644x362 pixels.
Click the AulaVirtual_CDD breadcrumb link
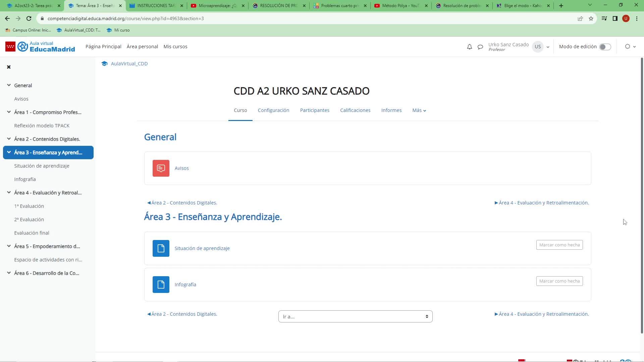point(129,64)
